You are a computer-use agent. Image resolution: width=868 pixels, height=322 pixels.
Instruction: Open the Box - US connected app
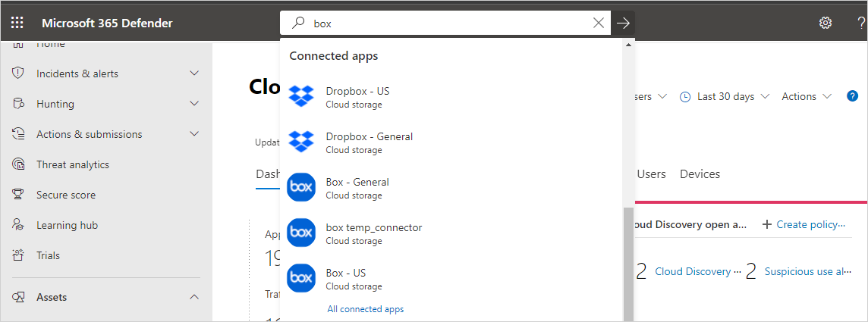click(345, 279)
